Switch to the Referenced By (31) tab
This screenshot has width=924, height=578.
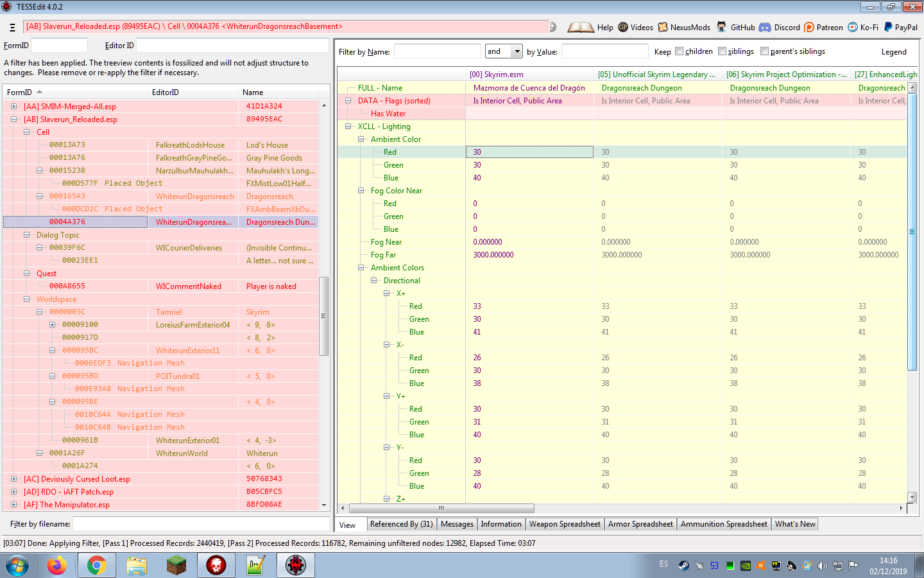click(x=401, y=524)
